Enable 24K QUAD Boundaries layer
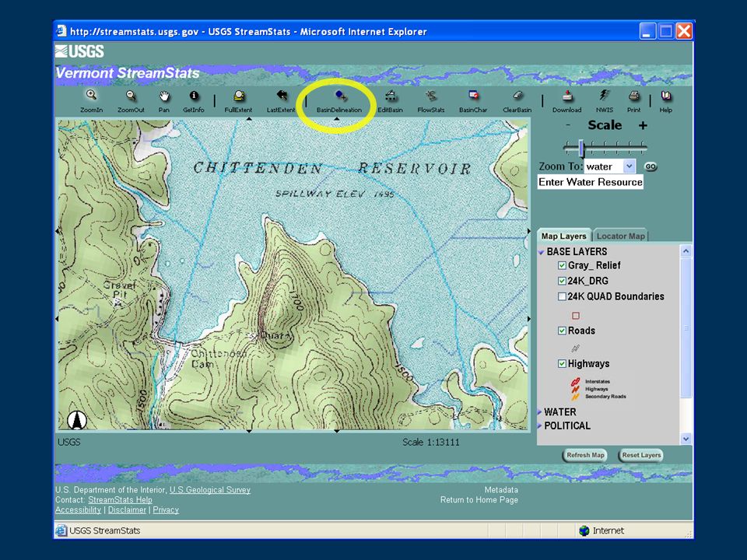The height and width of the screenshot is (560, 747). (x=562, y=296)
